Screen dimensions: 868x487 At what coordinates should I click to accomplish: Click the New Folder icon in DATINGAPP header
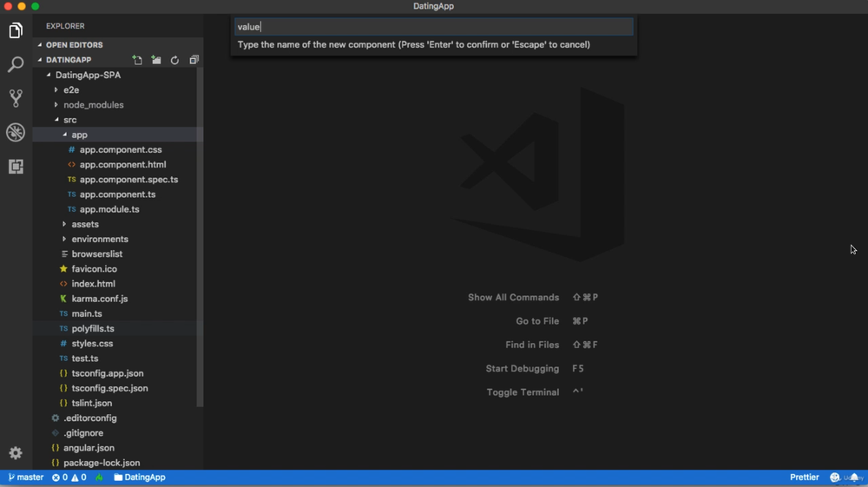click(156, 60)
